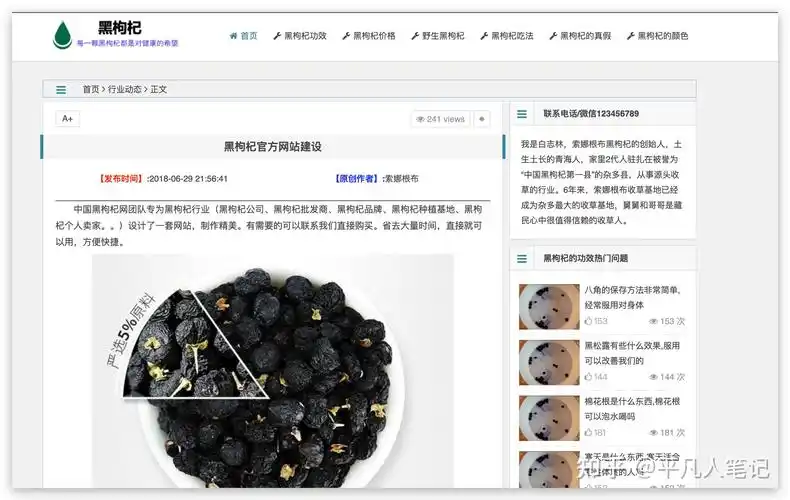
Task: Click the wrench icon beside 黑枸杞功效
Action: tap(277, 36)
